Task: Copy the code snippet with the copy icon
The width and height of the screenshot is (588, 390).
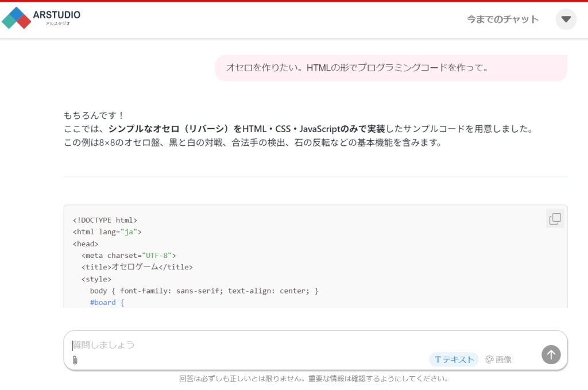Action: pos(554,218)
